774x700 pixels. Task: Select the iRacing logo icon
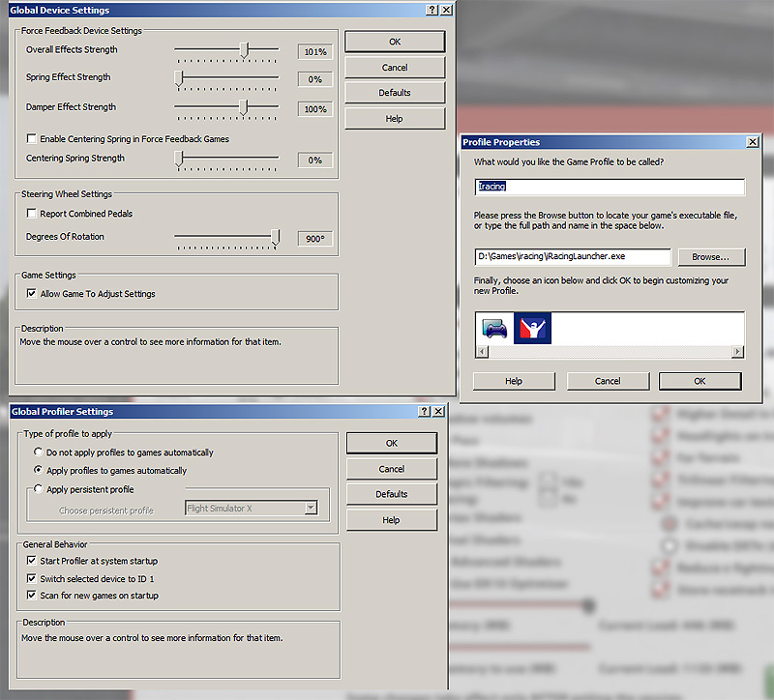pos(532,329)
